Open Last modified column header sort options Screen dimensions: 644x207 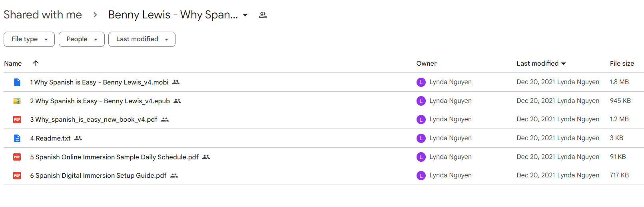pos(541,63)
